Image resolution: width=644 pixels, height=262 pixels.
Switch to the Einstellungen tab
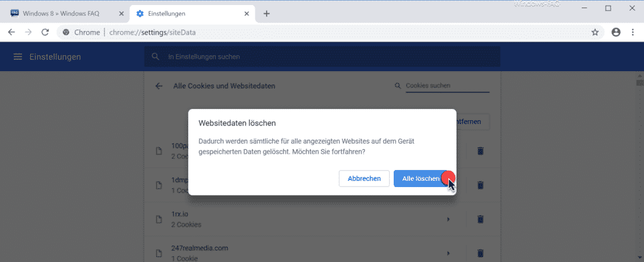click(192, 14)
